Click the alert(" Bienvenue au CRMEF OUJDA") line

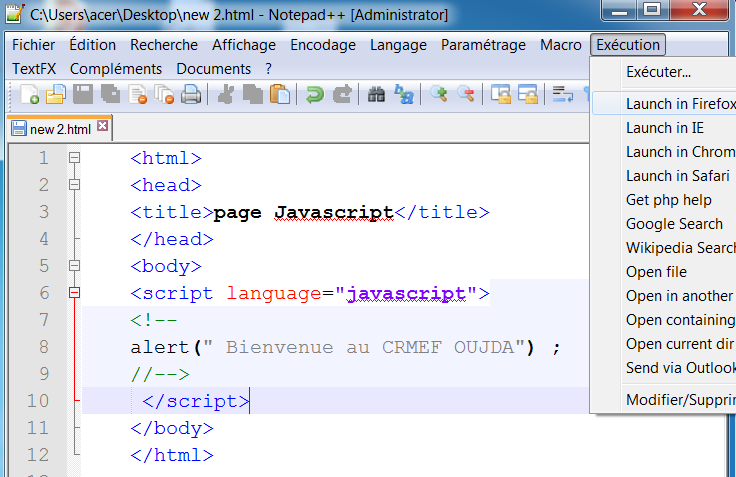pyautogui.click(x=345, y=347)
